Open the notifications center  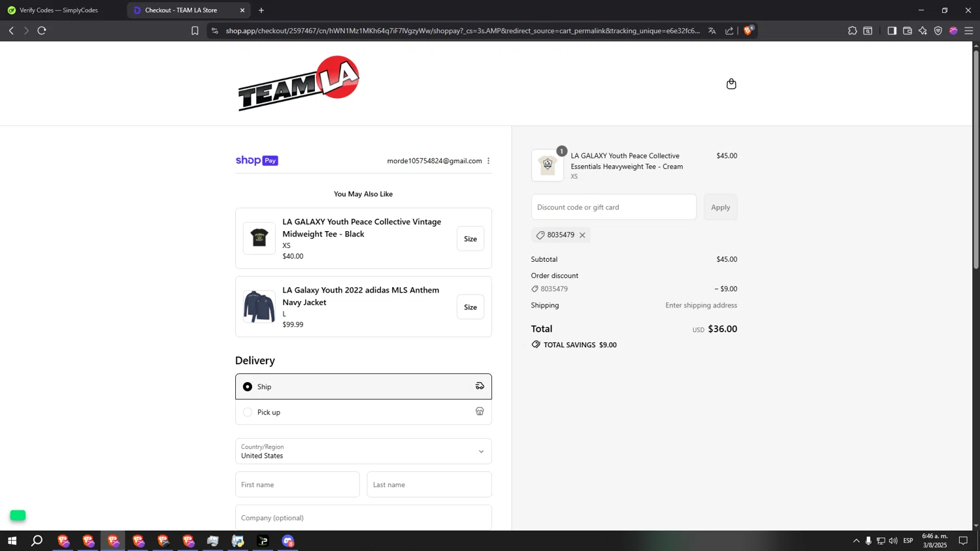pyautogui.click(x=963, y=541)
